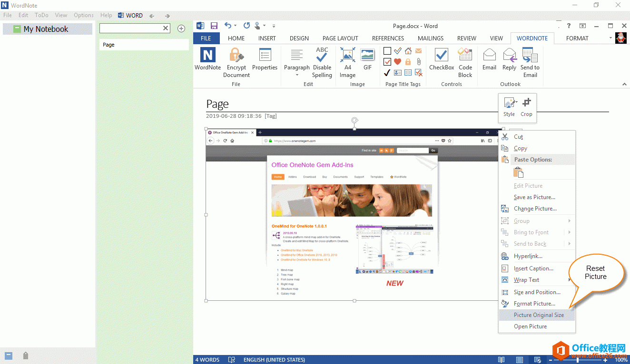Click the page search input field
This screenshot has width=630, height=364.
coord(131,29)
